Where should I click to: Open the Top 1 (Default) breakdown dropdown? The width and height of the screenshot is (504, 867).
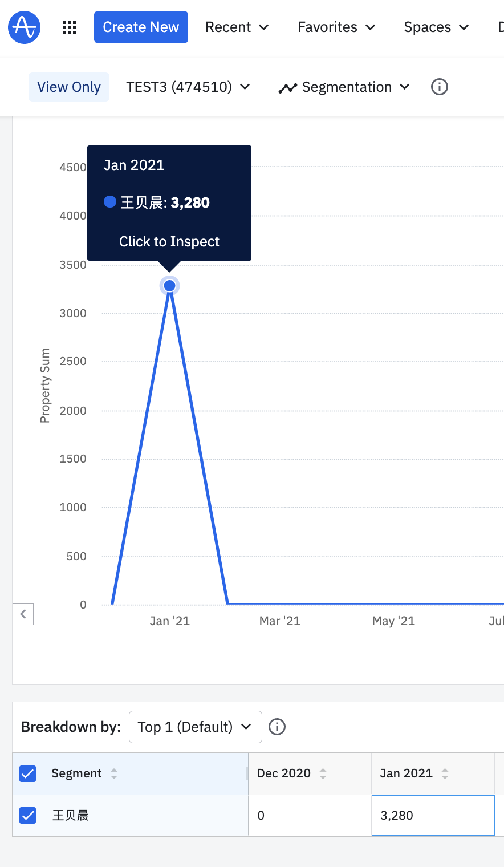(x=196, y=727)
